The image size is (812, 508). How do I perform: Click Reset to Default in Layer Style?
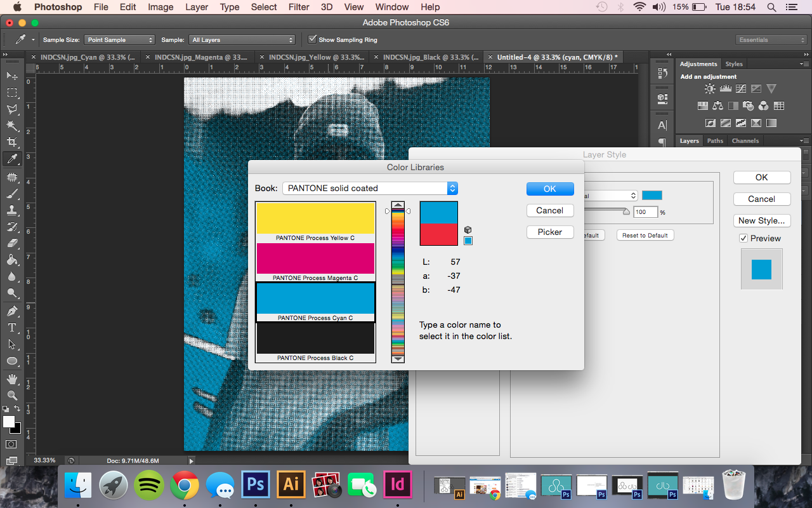(x=645, y=236)
